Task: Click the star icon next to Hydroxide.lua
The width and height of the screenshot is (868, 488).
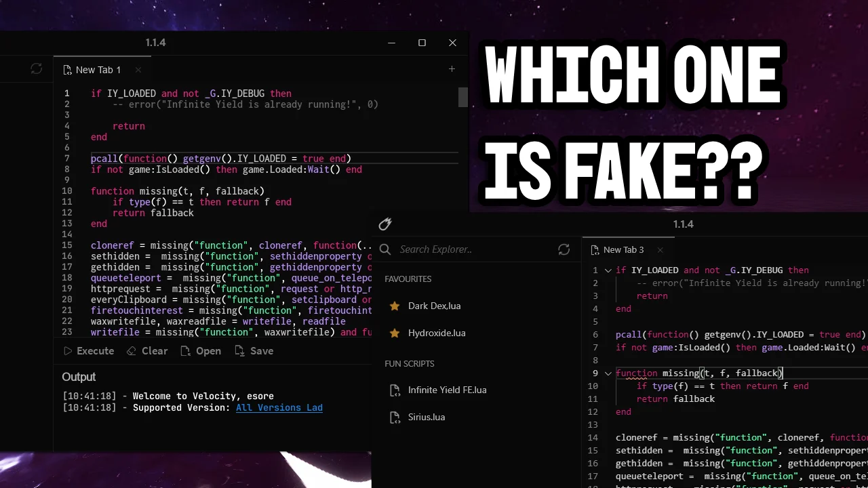Action: [x=394, y=333]
